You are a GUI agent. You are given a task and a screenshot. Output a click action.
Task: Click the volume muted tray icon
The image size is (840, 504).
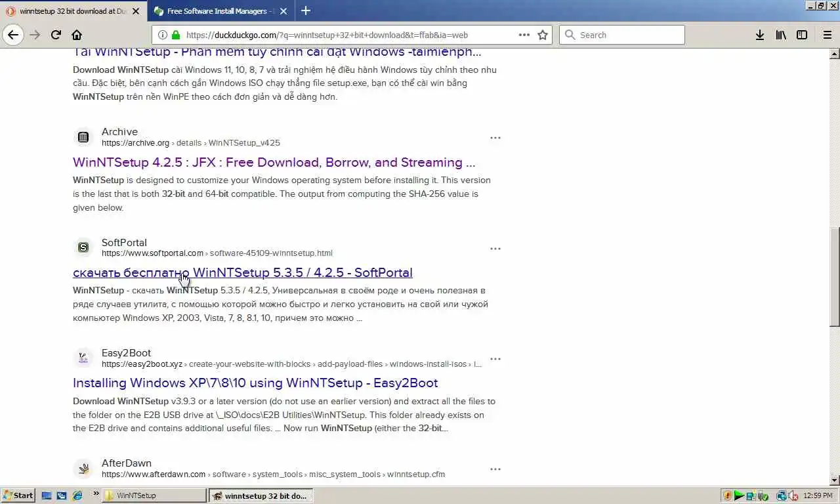coord(793,495)
